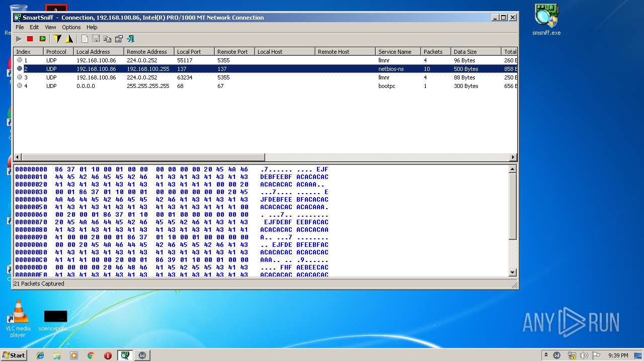Sort by the Local Port column header
This screenshot has width=644, height=362.
[x=194, y=52]
